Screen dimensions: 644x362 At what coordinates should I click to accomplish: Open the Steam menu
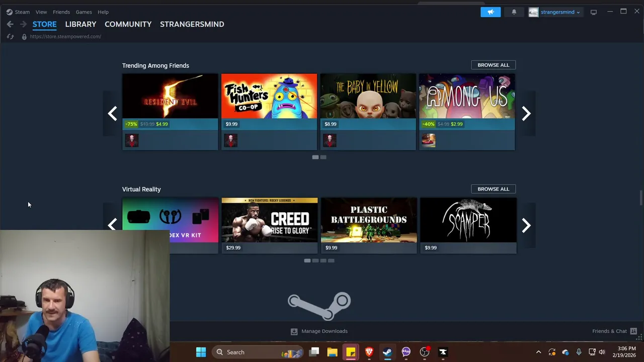click(x=22, y=12)
